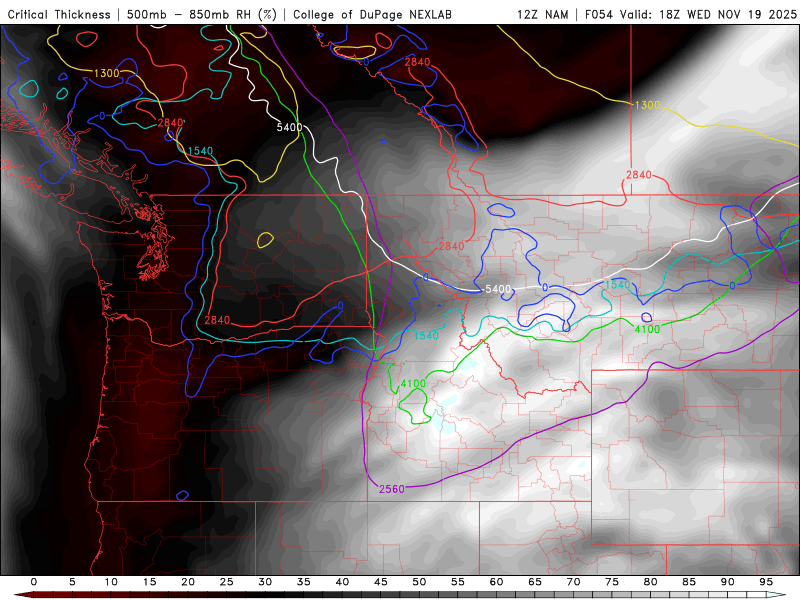Image resolution: width=800 pixels, height=600 pixels.
Task: Click the purple '2560' contour label
Action: [391, 489]
